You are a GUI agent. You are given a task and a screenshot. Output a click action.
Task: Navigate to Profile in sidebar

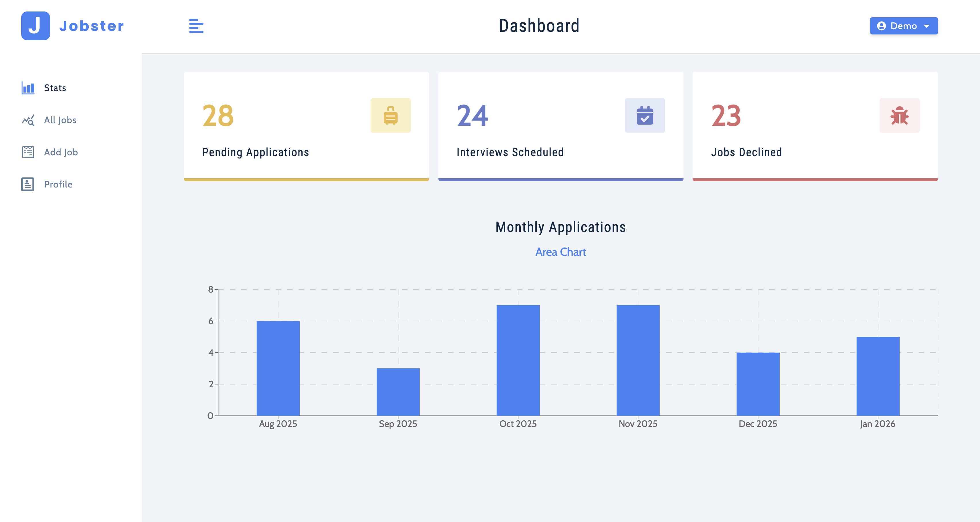click(x=58, y=184)
